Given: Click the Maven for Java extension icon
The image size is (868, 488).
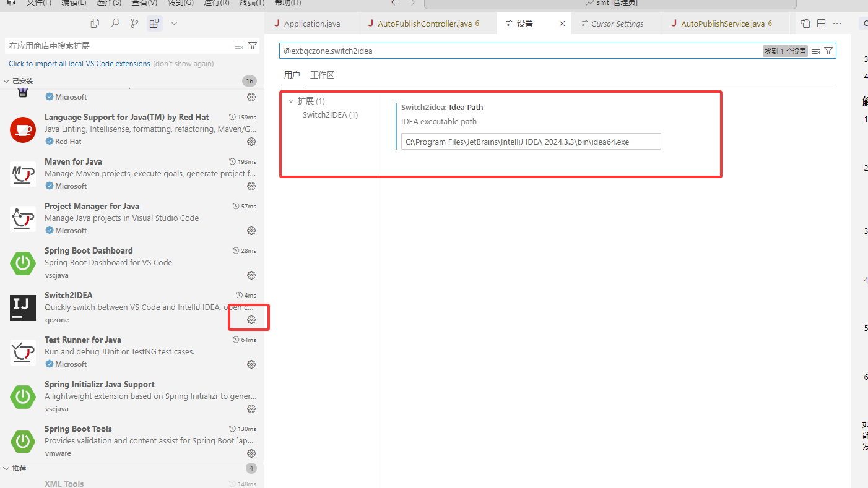Looking at the screenshot, I should click(x=23, y=174).
